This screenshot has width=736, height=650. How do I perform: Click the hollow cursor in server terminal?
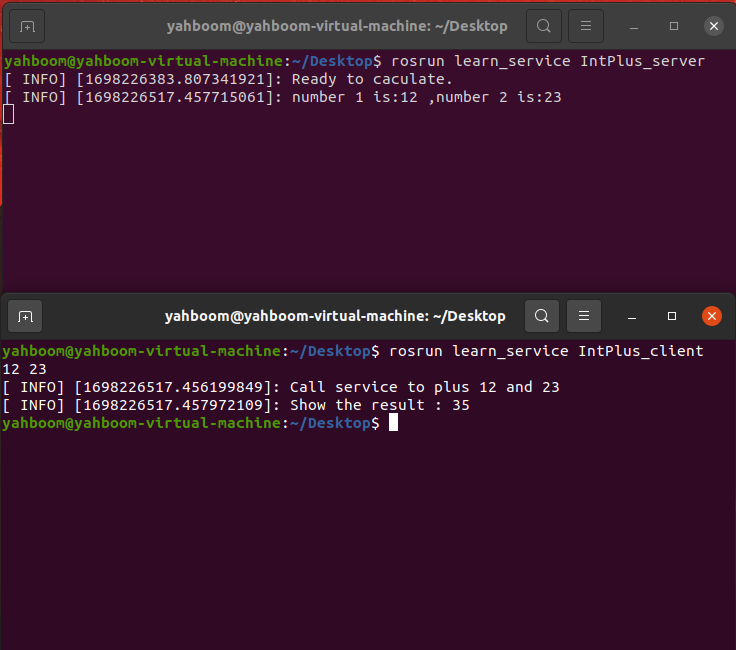(x=8, y=115)
